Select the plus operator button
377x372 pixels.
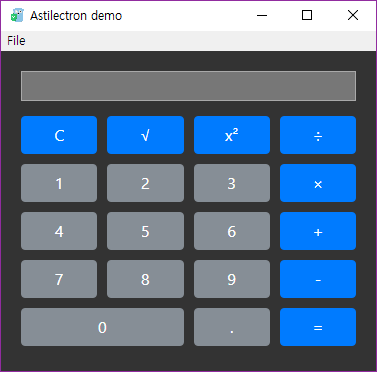[318, 231]
